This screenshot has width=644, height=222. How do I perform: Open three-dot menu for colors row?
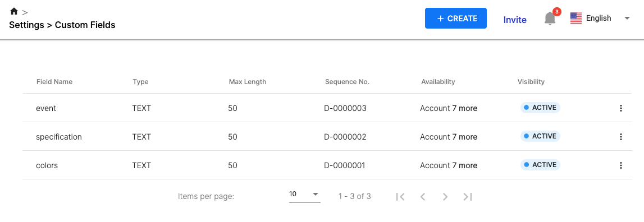click(x=620, y=165)
